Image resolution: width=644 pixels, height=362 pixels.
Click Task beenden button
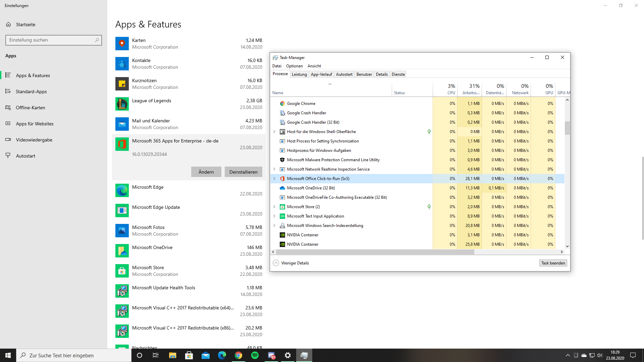point(553,263)
